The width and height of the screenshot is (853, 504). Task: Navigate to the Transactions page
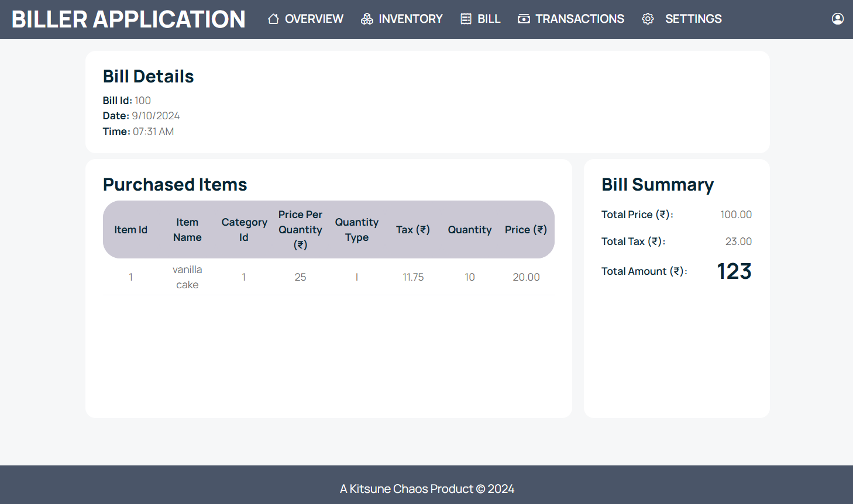[579, 19]
